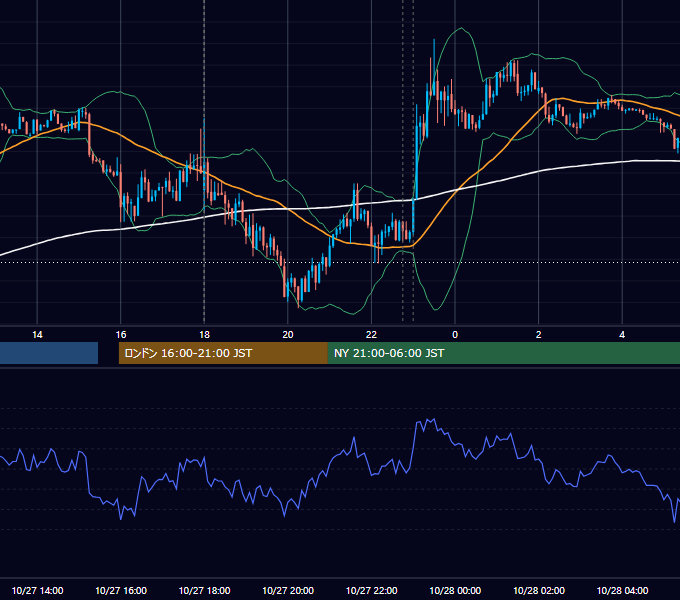Click the 10/27 14:00 date label
Image resolution: width=680 pixels, height=600 pixels.
[x=37, y=590]
